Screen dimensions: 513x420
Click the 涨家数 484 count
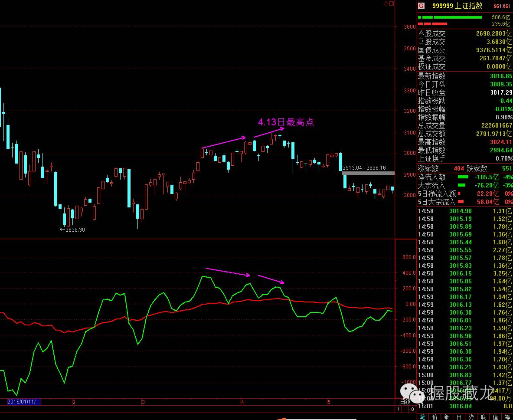tap(459, 168)
